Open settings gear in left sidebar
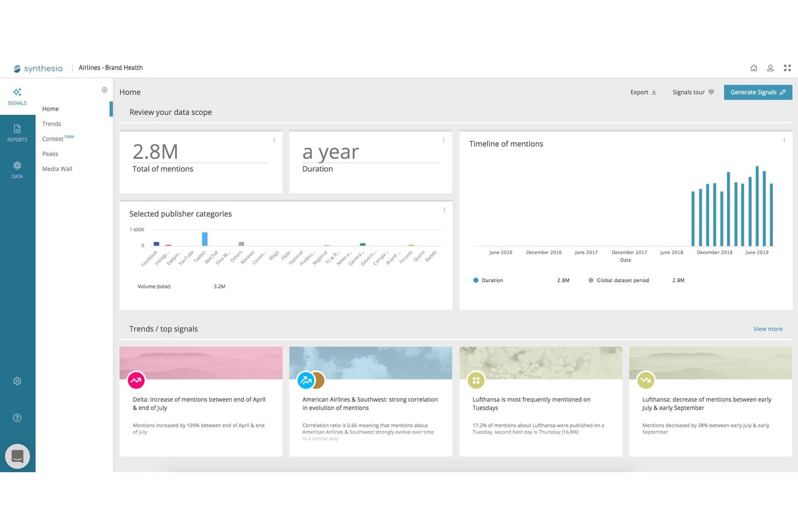798x532 pixels. 17,381
